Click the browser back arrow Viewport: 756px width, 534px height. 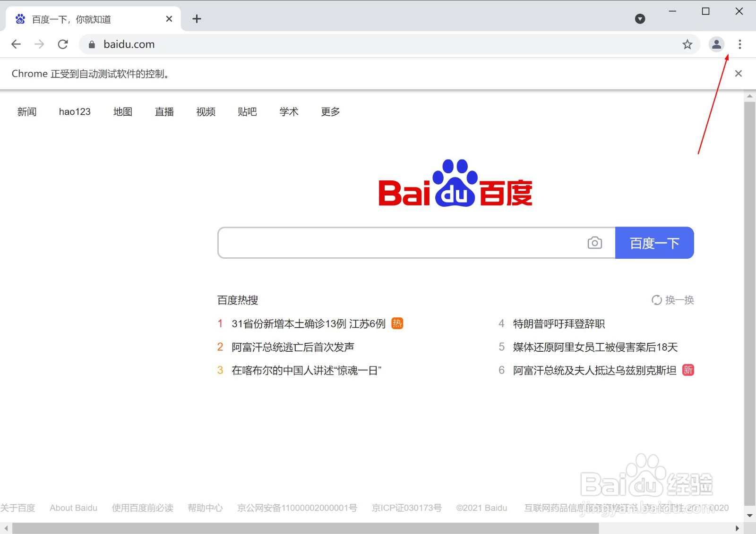pos(16,44)
